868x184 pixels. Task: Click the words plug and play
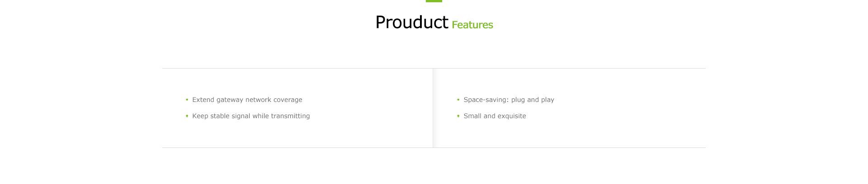tap(533, 100)
